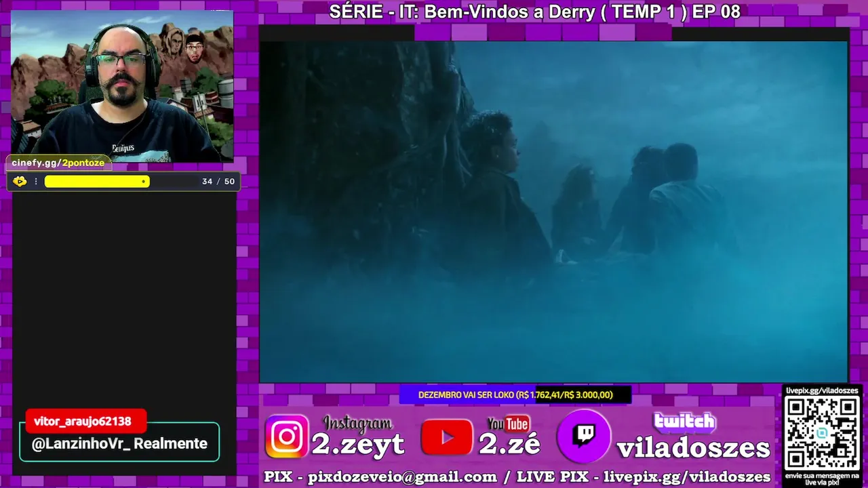Click the 'livepix.gg/viladoszes' text above the QR code
This screenshot has height=488, width=868.
point(822,391)
